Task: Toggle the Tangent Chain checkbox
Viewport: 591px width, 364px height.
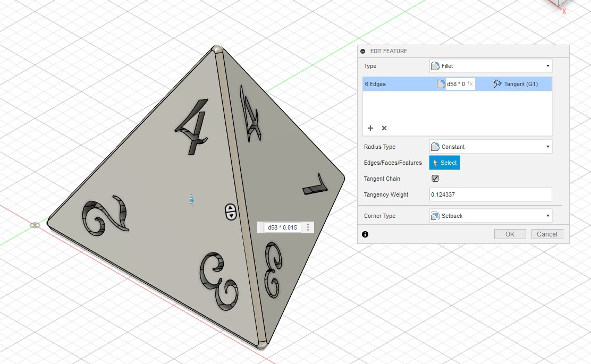Action: coord(435,179)
